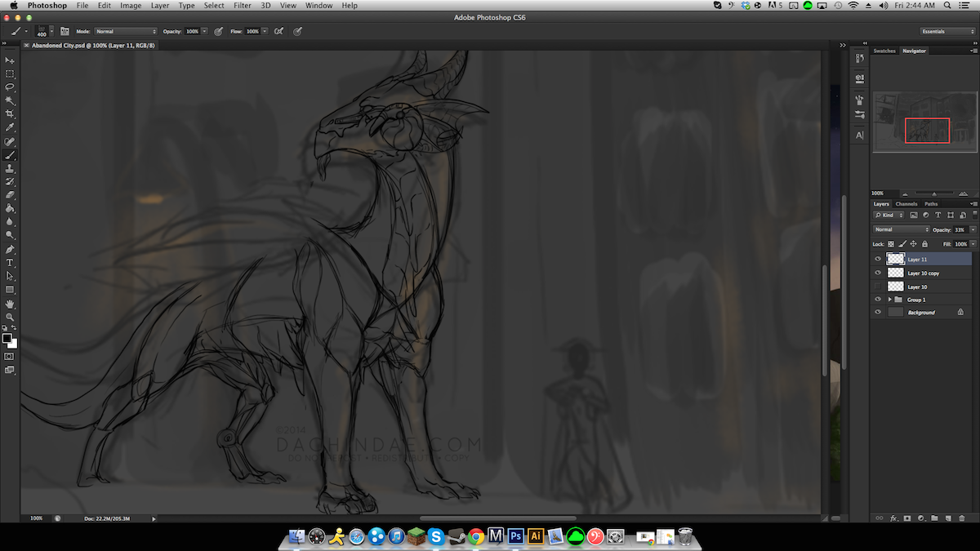Viewport: 980px width, 551px height.
Task: Show the hidden Layer 10
Action: 878,287
